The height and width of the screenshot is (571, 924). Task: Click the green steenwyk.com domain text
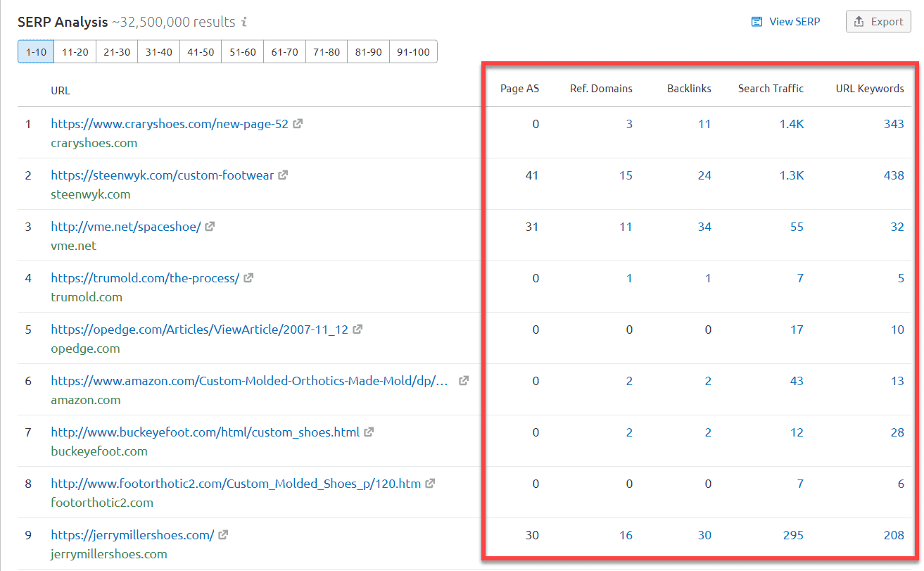click(x=90, y=194)
